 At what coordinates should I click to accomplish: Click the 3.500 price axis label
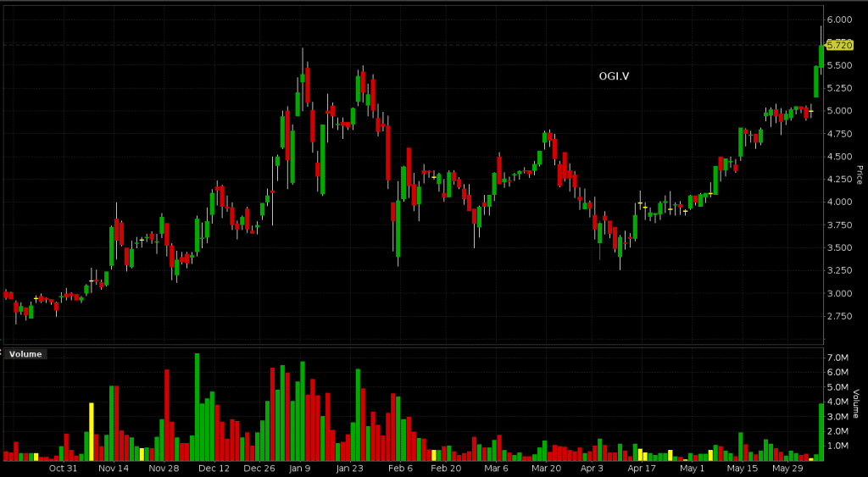coord(840,247)
